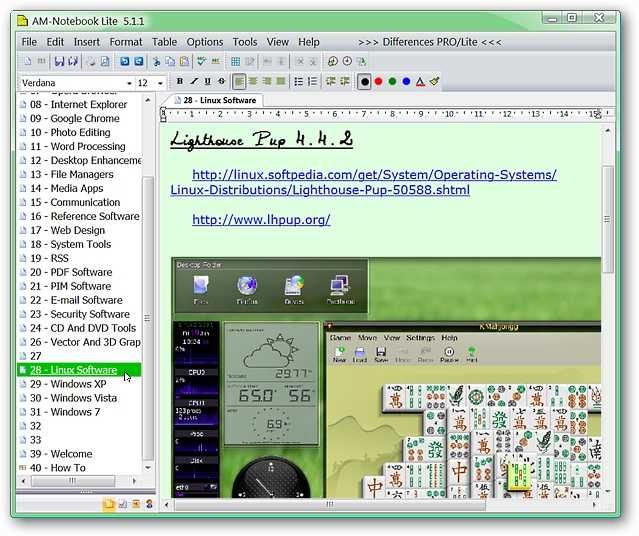Viewport: 639px width, 536px height.
Task: Click the Paste clipboard icon
Action: click(184, 62)
